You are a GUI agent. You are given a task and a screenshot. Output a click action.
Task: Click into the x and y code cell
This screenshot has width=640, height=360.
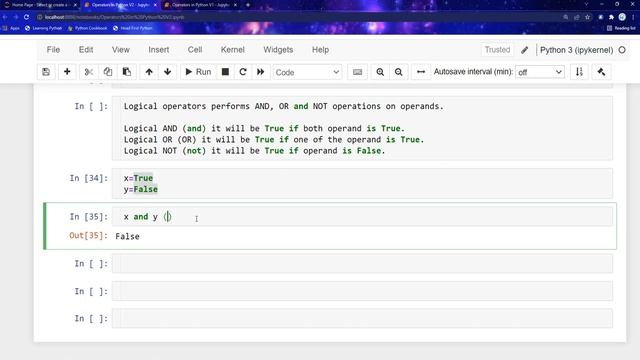click(x=362, y=217)
